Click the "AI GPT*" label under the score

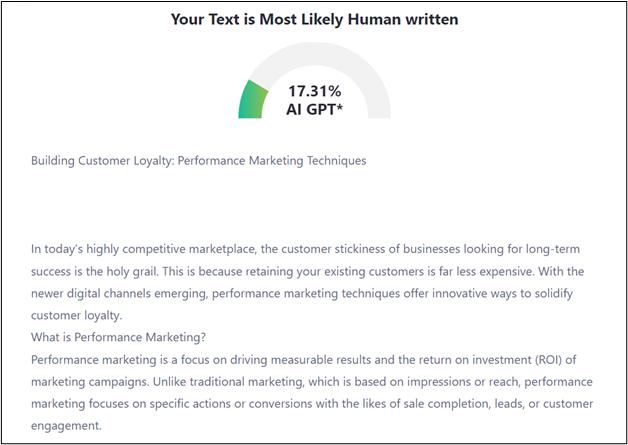tap(314, 109)
